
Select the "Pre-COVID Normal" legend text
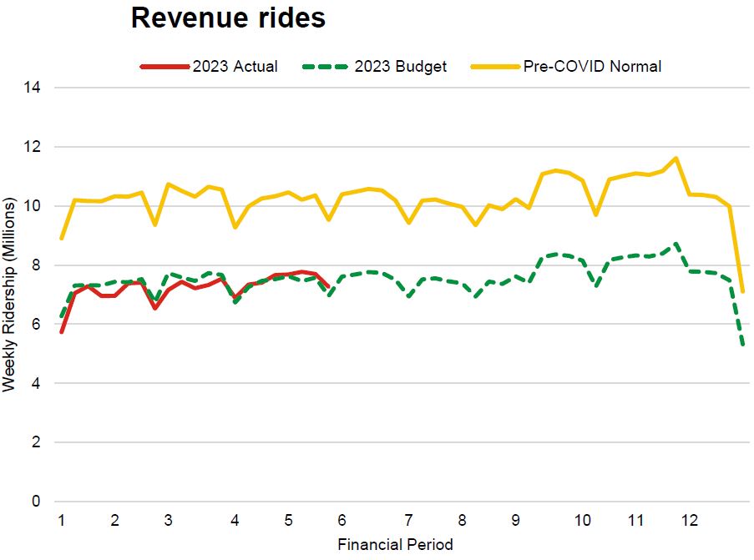click(x=592, y=67)
